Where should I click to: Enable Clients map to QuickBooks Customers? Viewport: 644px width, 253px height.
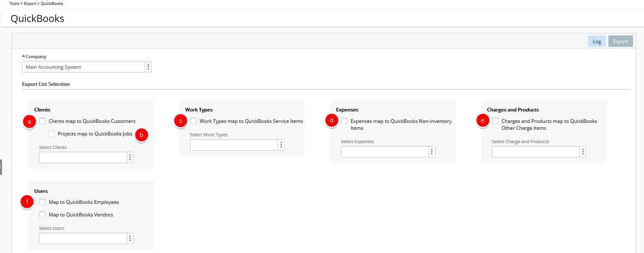click(42, 121)
